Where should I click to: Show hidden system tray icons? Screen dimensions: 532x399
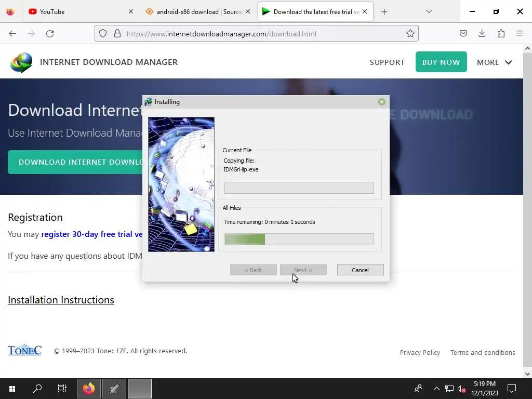pos(436,389)
